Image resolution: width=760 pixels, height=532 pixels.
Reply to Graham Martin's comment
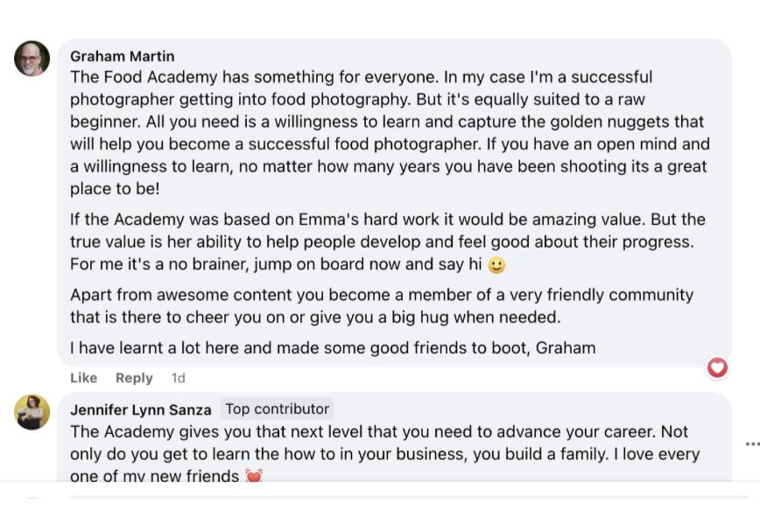pyautogui.click(x=134, y=378)
